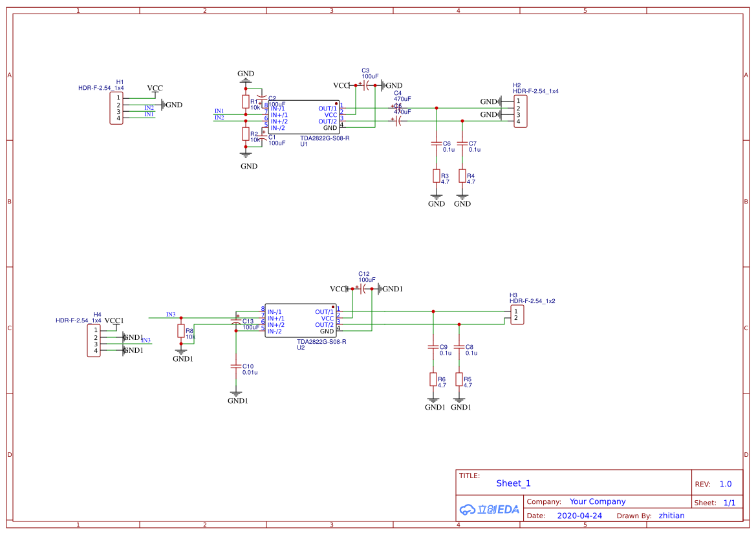Select the U1 TDA2822G chip body
Image resolution: width=756 pixels, height=535 pixels.
(304, 118)
